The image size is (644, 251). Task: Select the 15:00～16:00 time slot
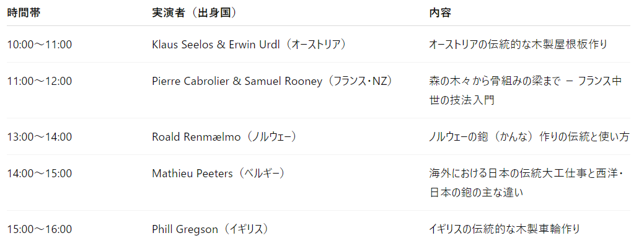(40, 229)
